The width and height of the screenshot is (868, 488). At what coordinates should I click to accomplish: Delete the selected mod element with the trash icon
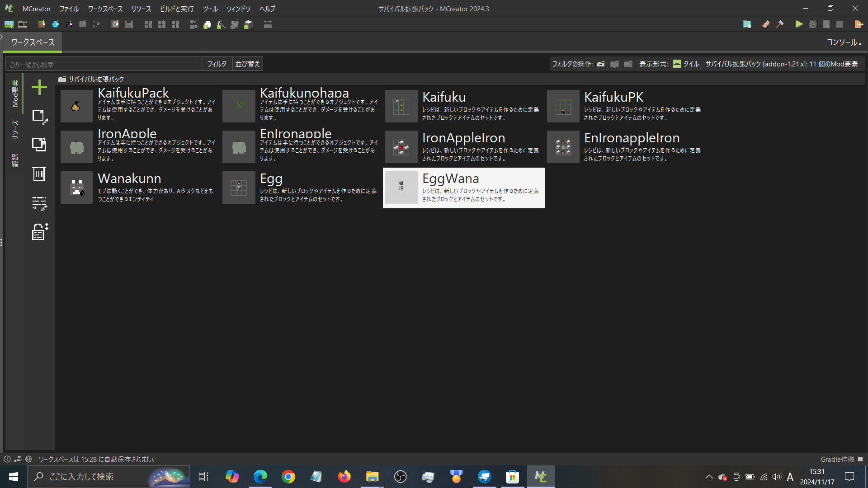click(39, 174)
